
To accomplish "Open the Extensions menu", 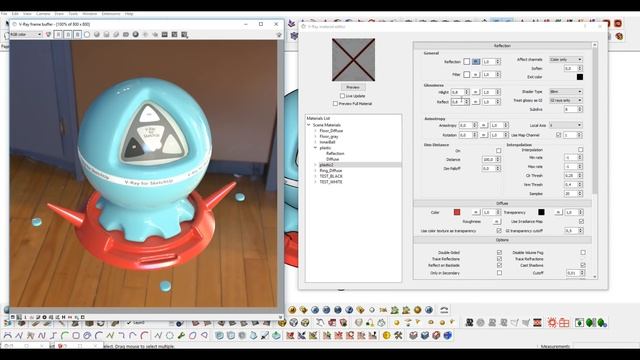I will point(111,14).
